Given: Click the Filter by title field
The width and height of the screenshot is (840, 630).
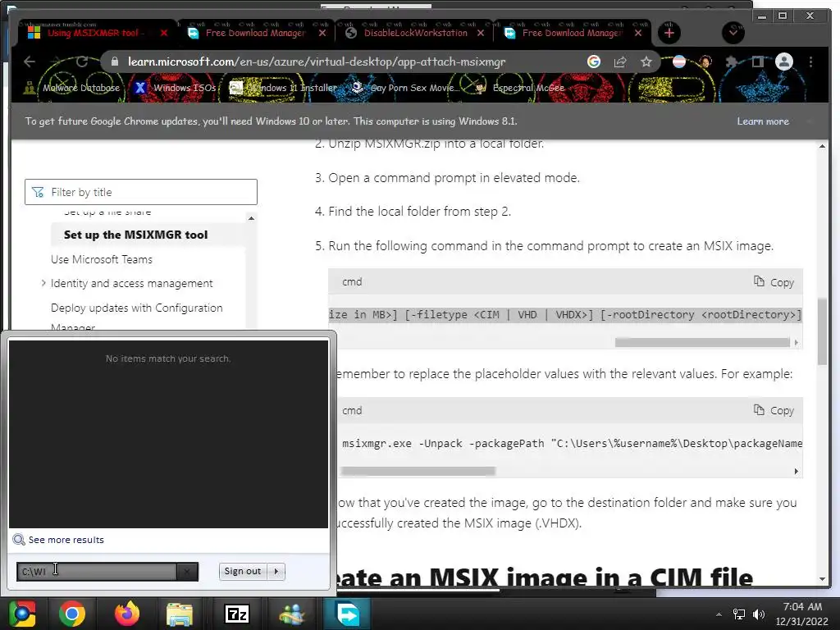Looking at the screenshot, I should point(141,192).
